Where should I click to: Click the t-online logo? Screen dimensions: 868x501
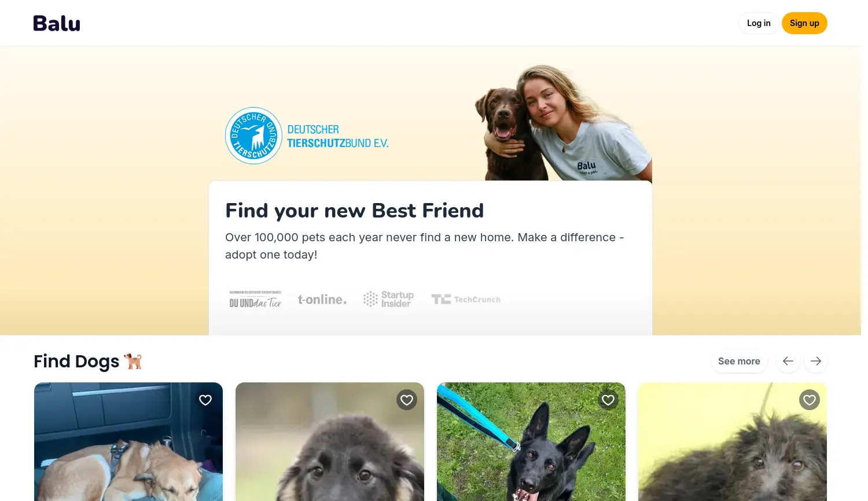point(322,300)
